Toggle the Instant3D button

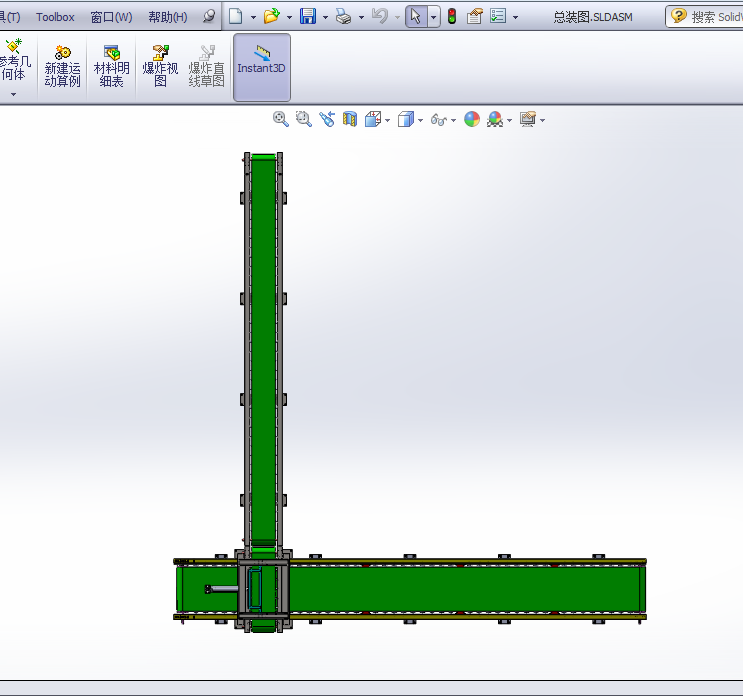[262, 67]
